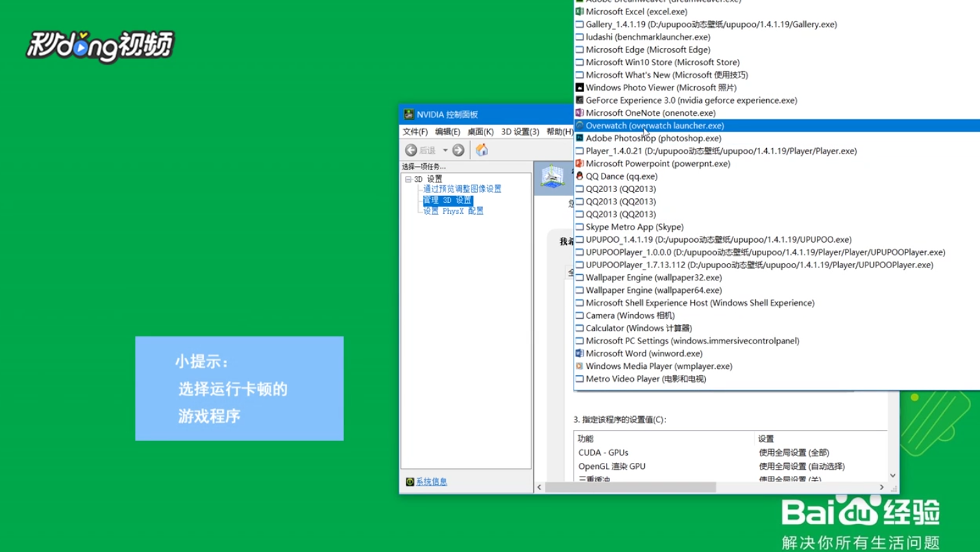Click the 系统信息 icon at bottom left
This screenshot has height=552, width=980.
coord(410,482)
